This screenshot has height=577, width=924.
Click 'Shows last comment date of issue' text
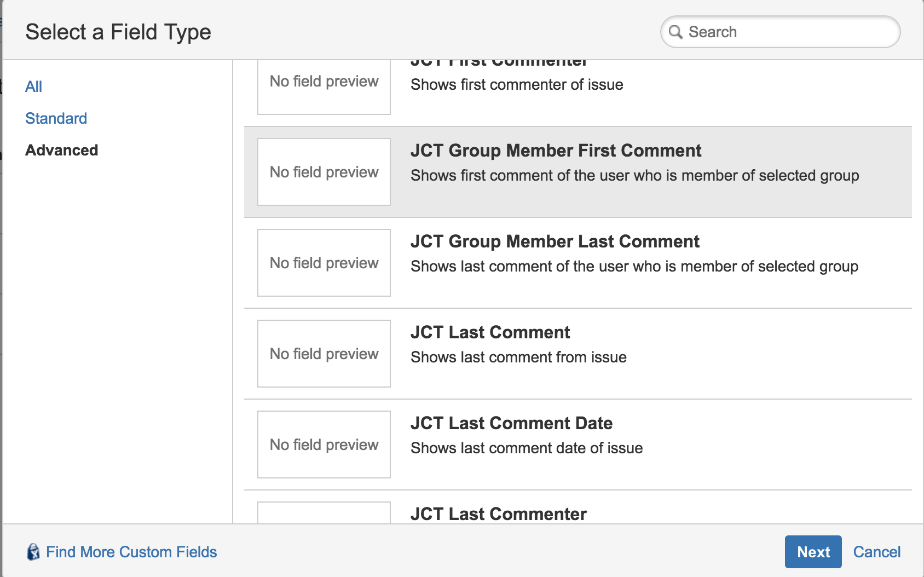click(527, 448)
